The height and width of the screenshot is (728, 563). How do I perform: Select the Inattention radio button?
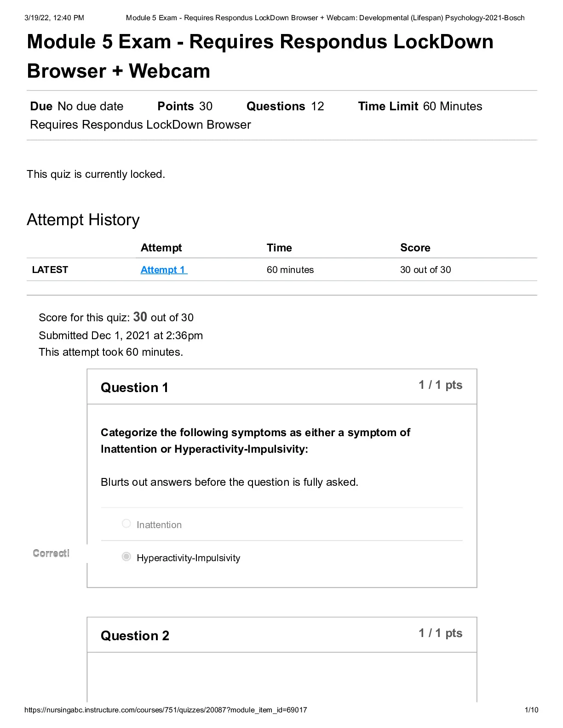pyautogui.click(x=126, y=523)
